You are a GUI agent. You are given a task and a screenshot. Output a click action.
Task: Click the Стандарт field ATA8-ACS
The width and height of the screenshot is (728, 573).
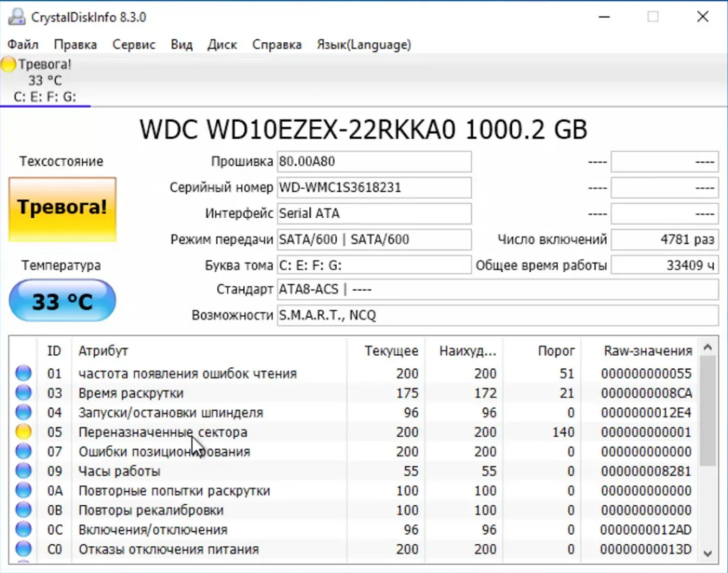pyautogui.click(x=498, y=289)
